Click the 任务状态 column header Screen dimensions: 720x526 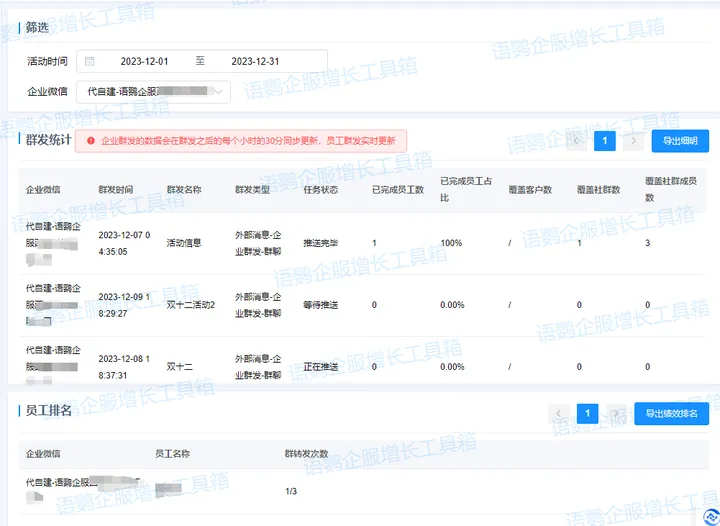tap(321, 189)
